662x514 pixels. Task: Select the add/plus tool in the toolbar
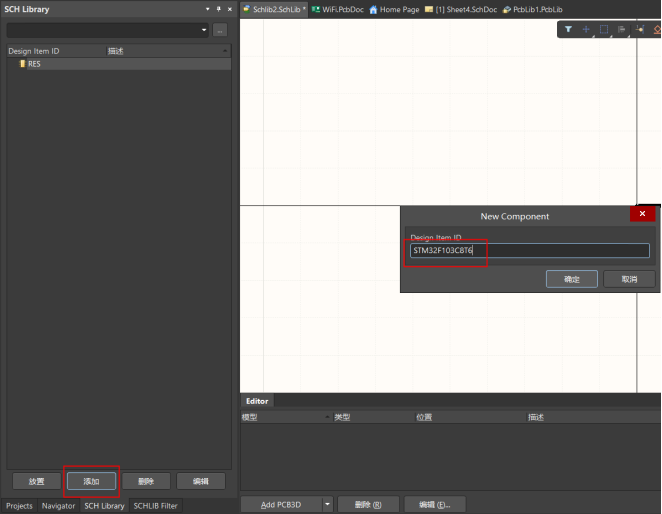click(586, 30)
